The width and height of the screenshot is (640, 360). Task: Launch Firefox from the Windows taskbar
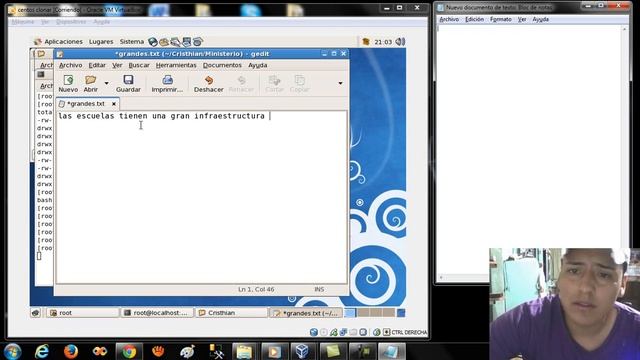pos(71,351)
